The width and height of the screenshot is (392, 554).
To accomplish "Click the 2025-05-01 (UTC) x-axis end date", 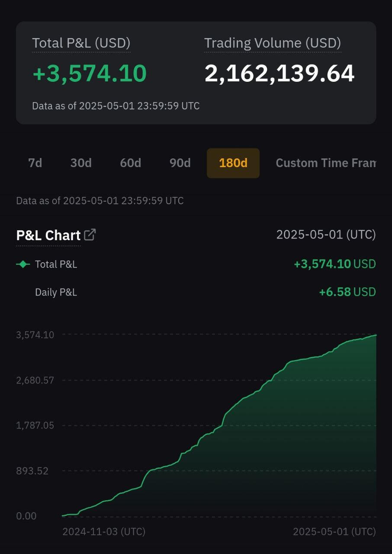I will tap(334, 531).
